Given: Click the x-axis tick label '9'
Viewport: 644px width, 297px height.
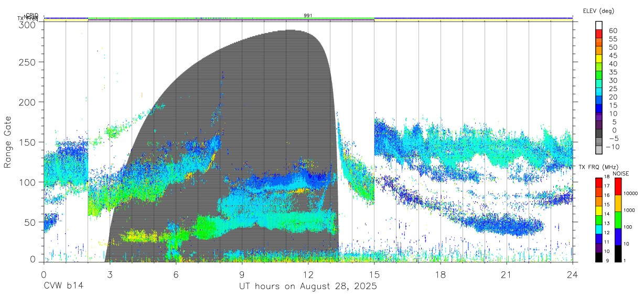Looking at the screenshot, I should tap(242, 274).
